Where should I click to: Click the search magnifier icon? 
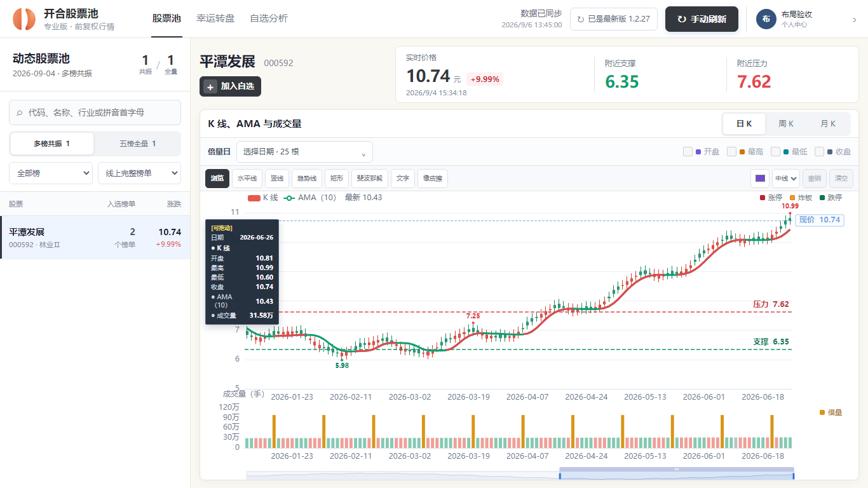[x=20, y=112]
